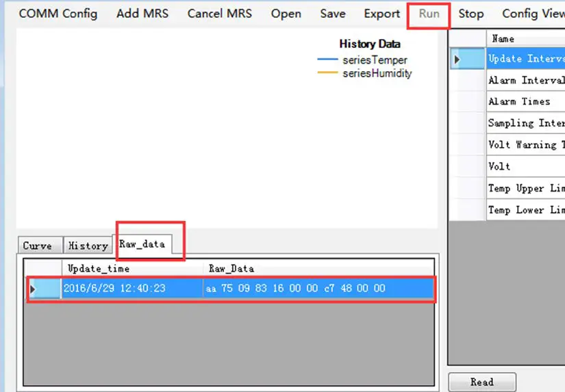Screen dimensions: 565x392
Task: Click the Run menu item
Action: coord(429,14)
